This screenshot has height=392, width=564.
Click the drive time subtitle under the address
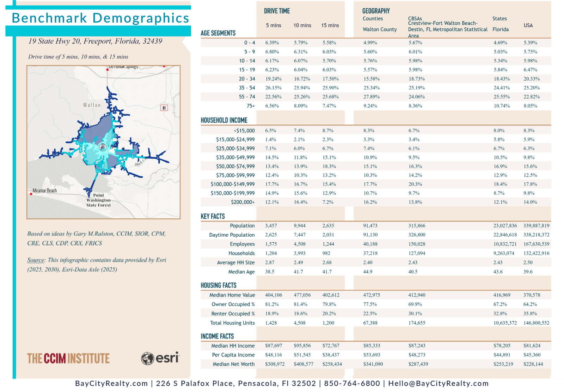78,57
